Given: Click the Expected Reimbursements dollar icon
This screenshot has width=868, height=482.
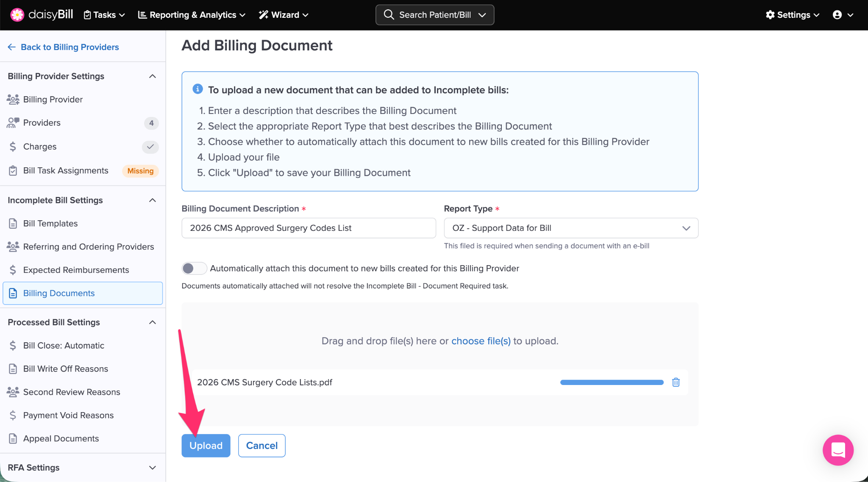Looking at the screenshot, I should pos(13,270).
